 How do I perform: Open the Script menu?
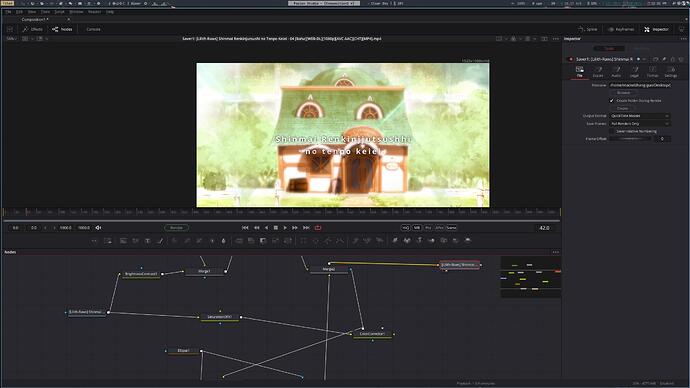(59, 12)
